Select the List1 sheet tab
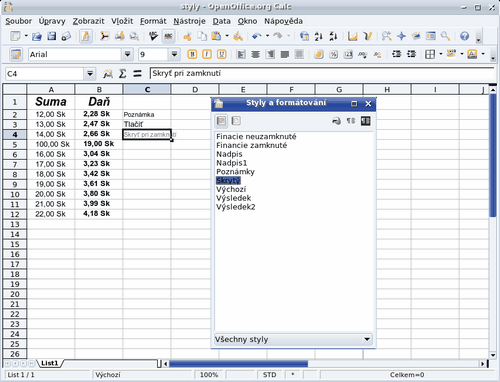500x382 pixels. (50, 363)
